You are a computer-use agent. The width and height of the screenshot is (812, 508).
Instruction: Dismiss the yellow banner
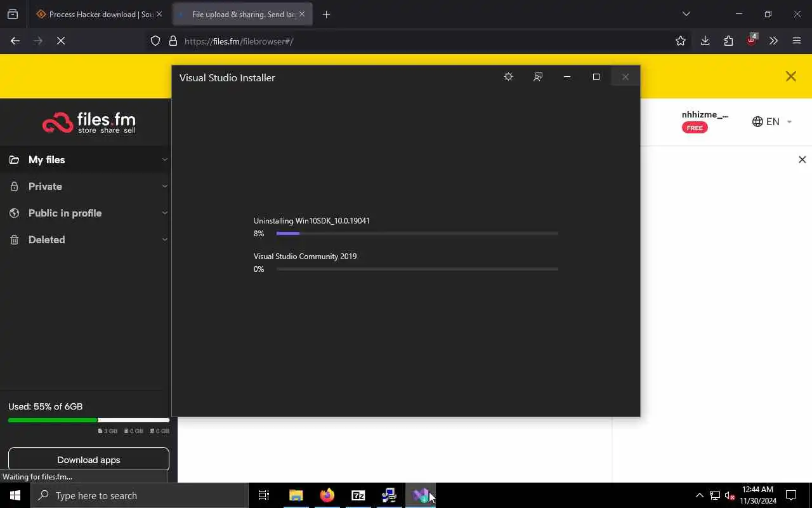pyautogui.click(x=790, y=76)
